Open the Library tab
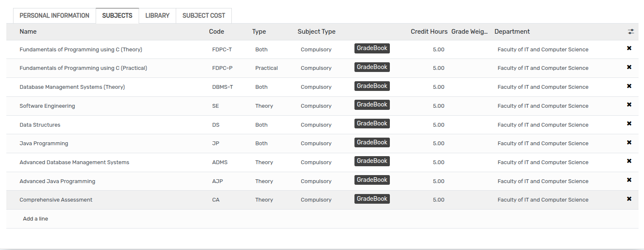This screenshot has width=644, height=250. click(157, 16)
